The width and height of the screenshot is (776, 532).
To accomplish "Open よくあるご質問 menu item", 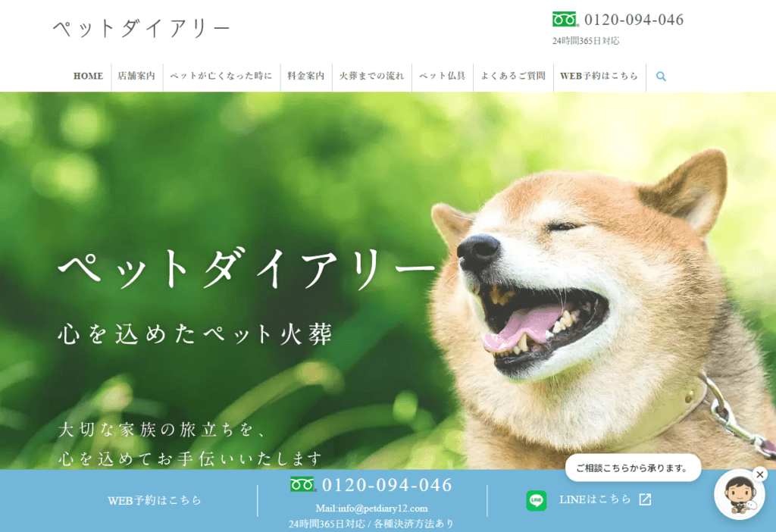I will 513,77.
